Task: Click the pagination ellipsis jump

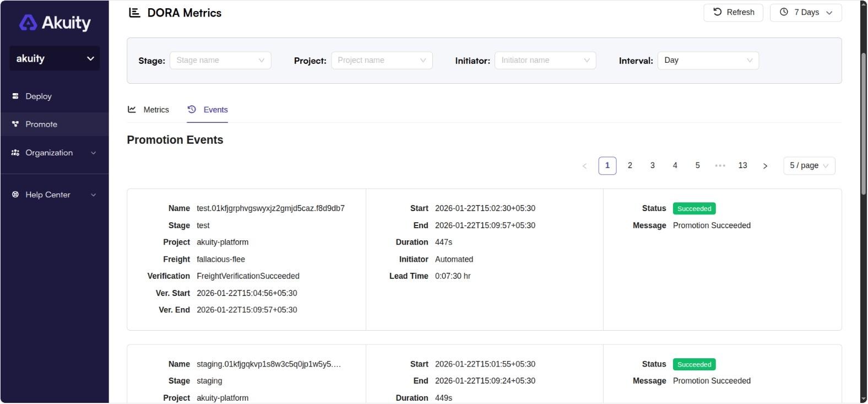Action: point(720,166)
